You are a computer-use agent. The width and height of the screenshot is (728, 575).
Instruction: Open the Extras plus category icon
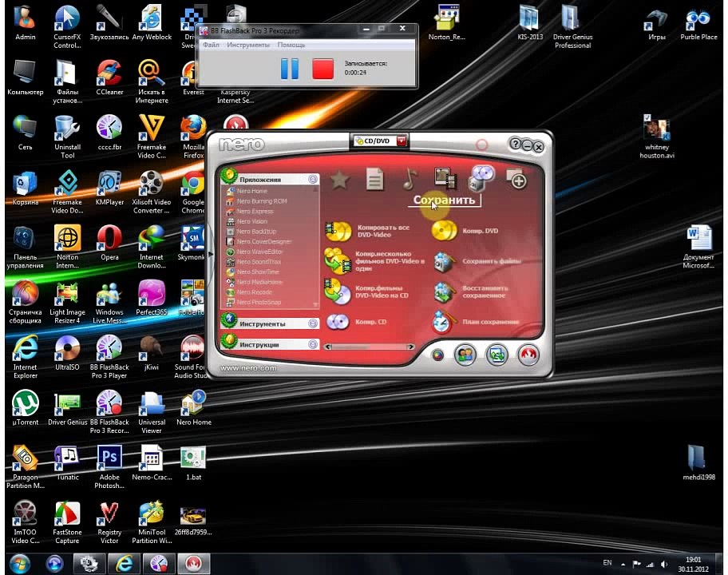(516, 179)
